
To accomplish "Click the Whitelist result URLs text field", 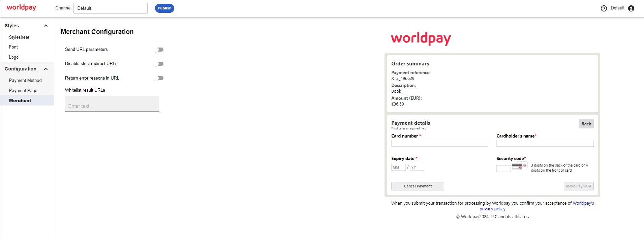I will click(x=112, y=106).
